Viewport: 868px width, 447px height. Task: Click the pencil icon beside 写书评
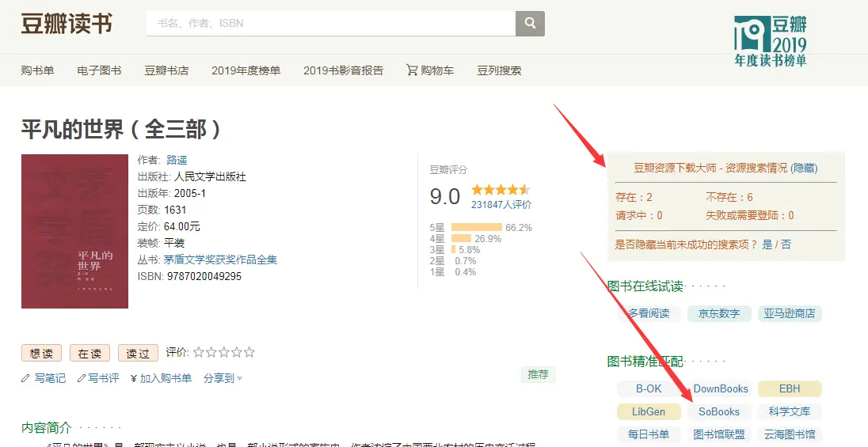[x=82, y=378]
